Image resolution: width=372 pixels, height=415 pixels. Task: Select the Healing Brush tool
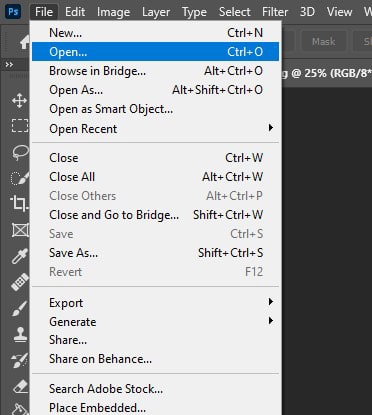[x=20, y=282]
